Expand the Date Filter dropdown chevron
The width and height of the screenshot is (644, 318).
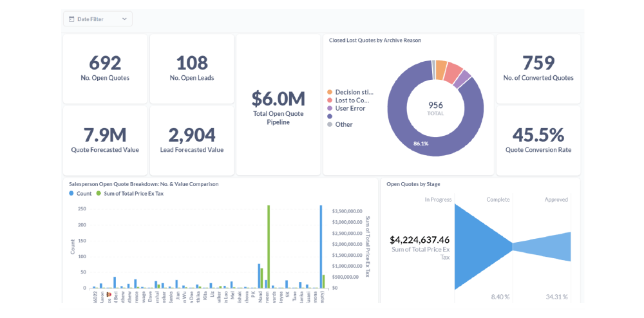coord(124,19)
